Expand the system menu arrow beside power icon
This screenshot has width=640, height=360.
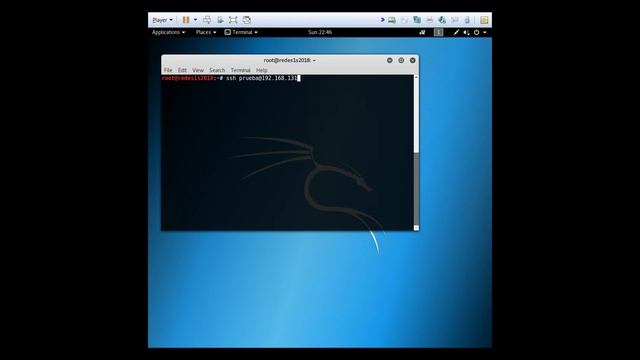coord(485,32)
